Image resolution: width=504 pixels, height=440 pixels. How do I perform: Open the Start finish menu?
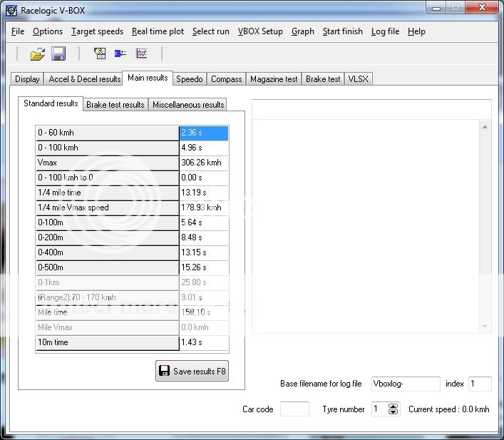[343, 31]
